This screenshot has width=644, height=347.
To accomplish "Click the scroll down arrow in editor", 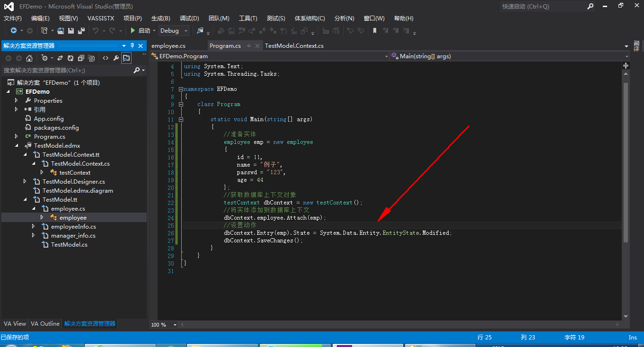I will pyautogui.click(x=626, y=316).
